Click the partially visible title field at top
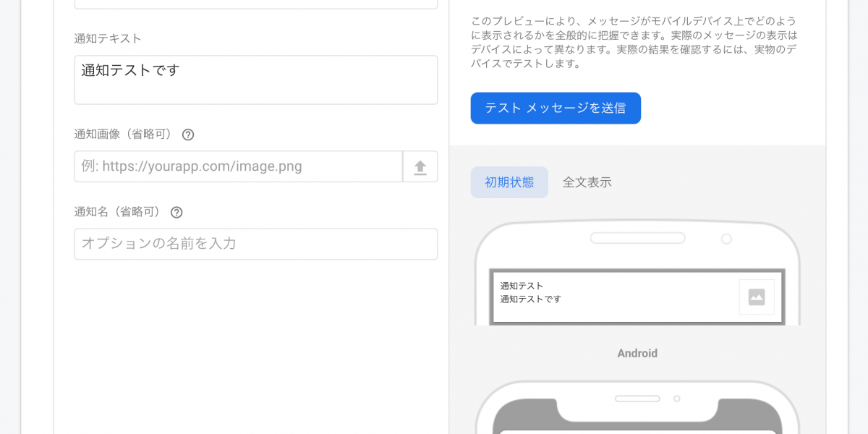Viewport: 868px width, 434px height. [x=256, y=4]
